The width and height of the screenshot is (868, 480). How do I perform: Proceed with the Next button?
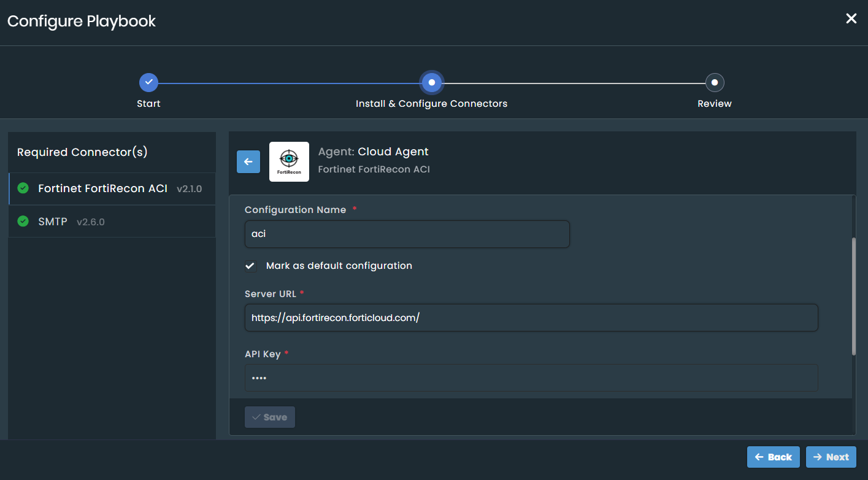pyautogui.click(x=831, y=457)
